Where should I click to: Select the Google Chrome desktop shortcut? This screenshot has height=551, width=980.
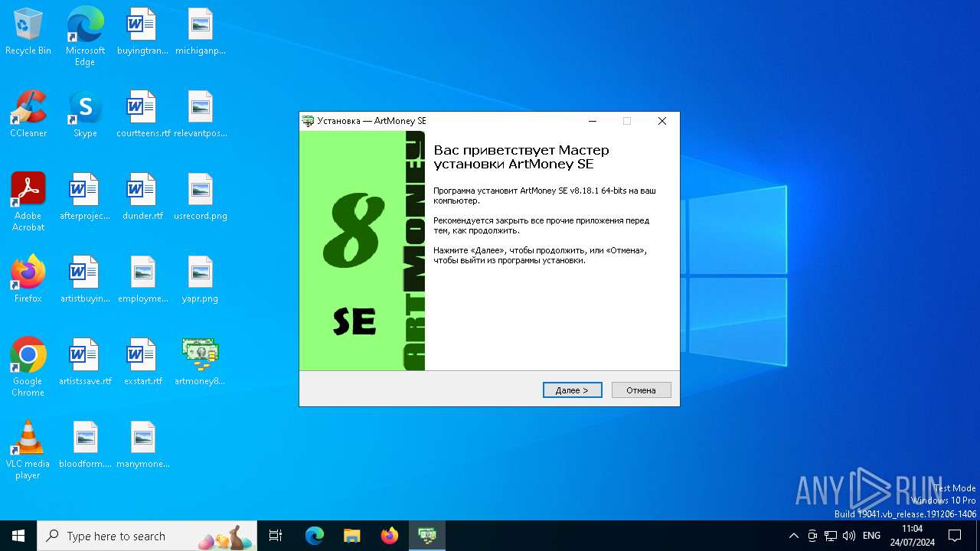pyautogui.click(x=28, y=367)
